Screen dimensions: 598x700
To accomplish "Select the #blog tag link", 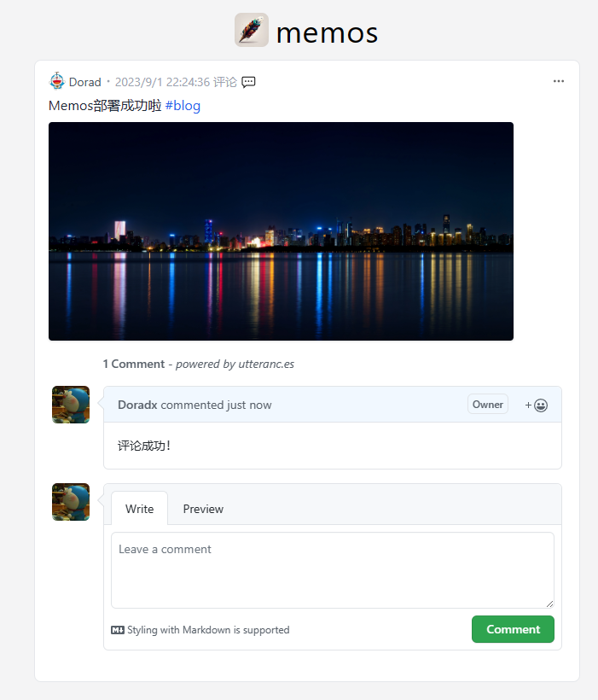I will point(183,106).
